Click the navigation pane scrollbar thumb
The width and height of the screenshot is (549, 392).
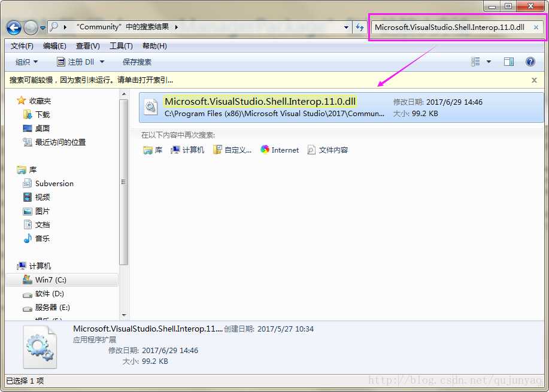point(123,182)
